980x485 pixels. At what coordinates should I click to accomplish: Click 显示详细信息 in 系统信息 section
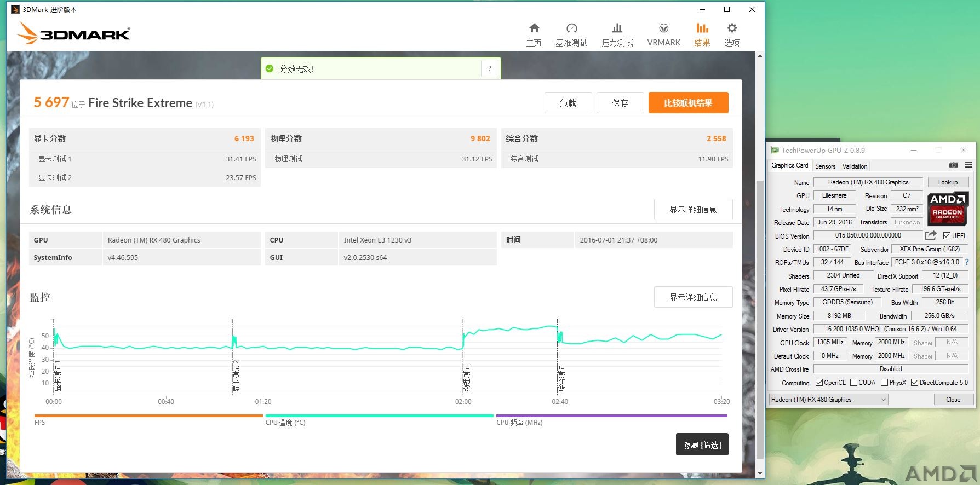coord(693,210)
